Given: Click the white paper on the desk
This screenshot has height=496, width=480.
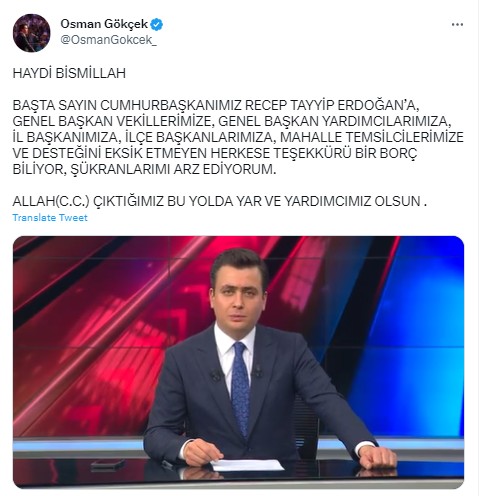Looking at the screenshot, I should 247,465.
